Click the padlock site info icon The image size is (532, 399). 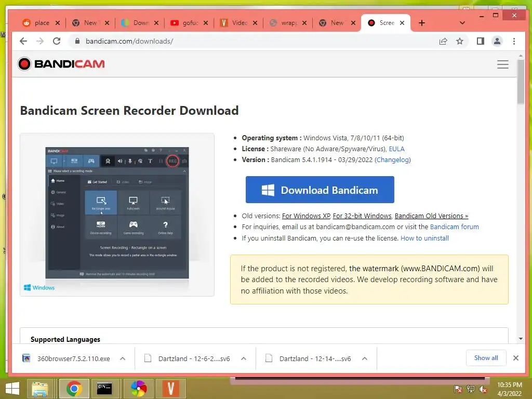click(x=77, y=41)
